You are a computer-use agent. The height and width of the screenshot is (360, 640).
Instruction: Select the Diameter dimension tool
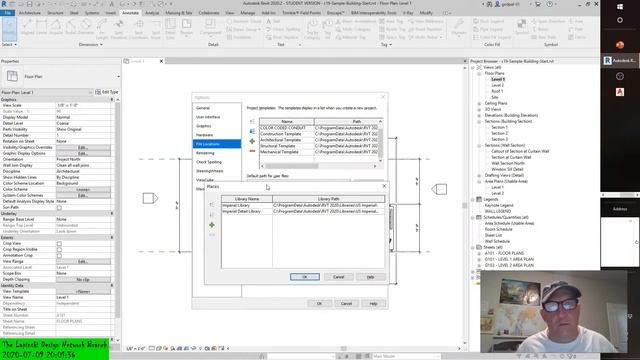(x=86, y=28)
